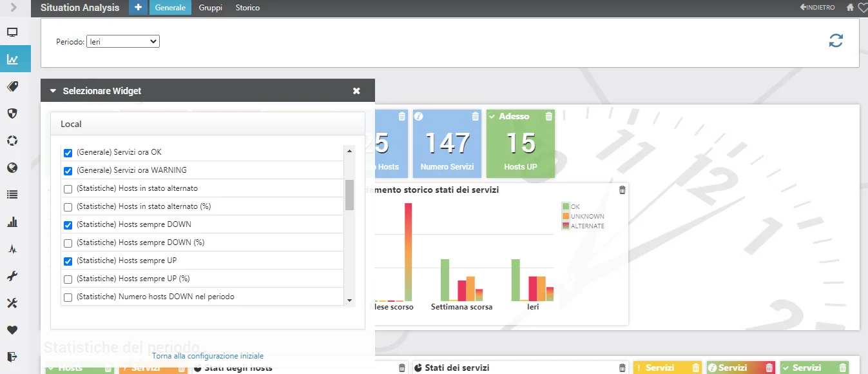Open the bar chart sidebar icon
This screenshot has width=868, height=374.
point(12,222)
